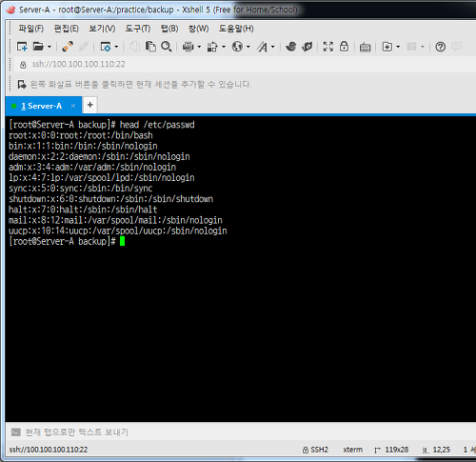Click the Paste clipboard icon
The width and height of the screenshot is (476, 462).
tap(150, 47)
